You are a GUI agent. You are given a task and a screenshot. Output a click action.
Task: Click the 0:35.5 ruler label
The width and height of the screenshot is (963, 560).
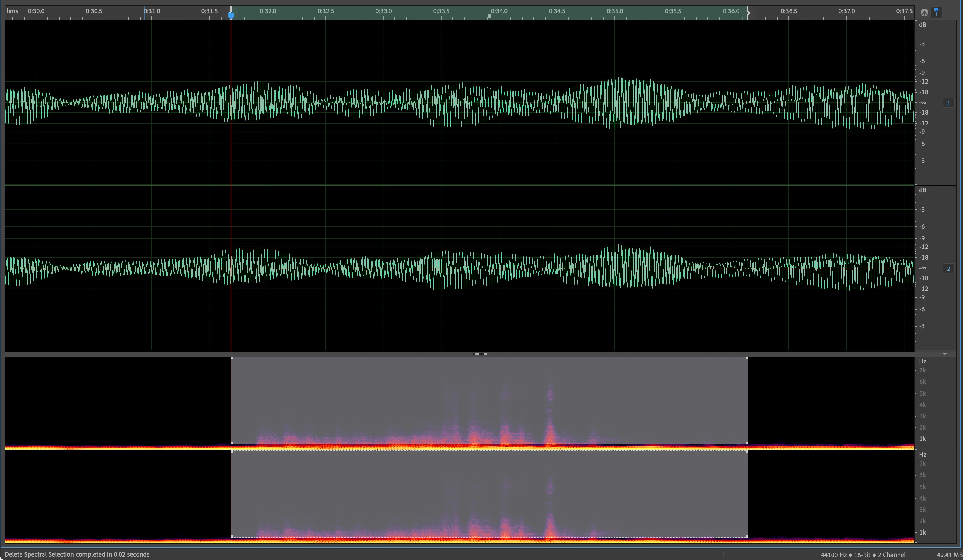pyautogui.click(x=673, y=11)
